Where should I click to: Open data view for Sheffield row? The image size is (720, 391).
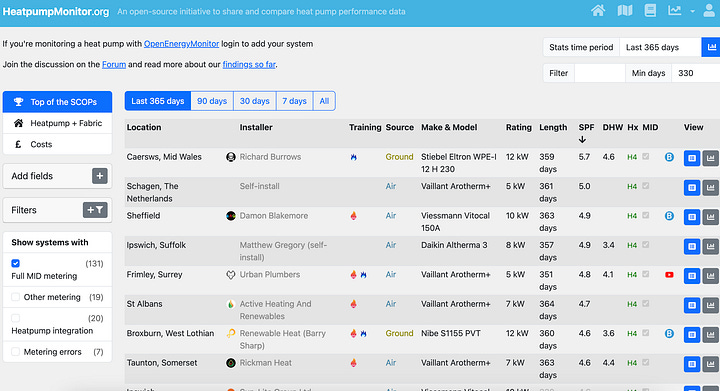692,217
